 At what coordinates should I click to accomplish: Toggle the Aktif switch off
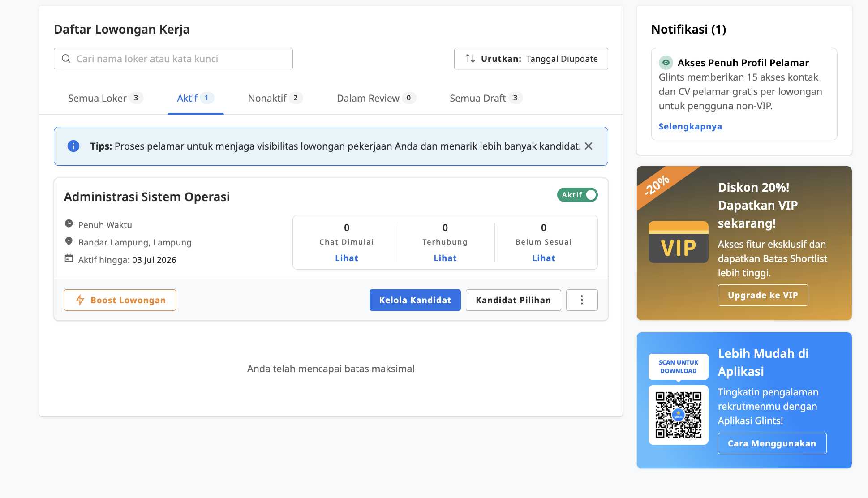point(577,195)
